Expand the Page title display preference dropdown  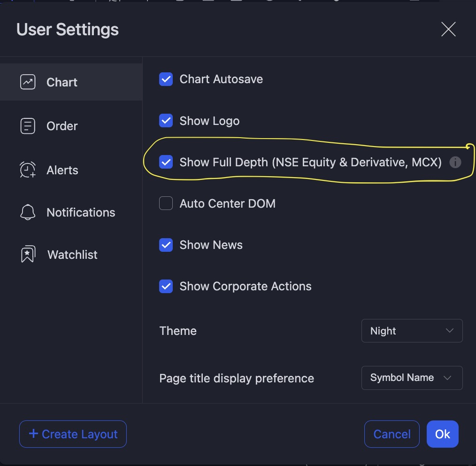(x=412, y=378)
